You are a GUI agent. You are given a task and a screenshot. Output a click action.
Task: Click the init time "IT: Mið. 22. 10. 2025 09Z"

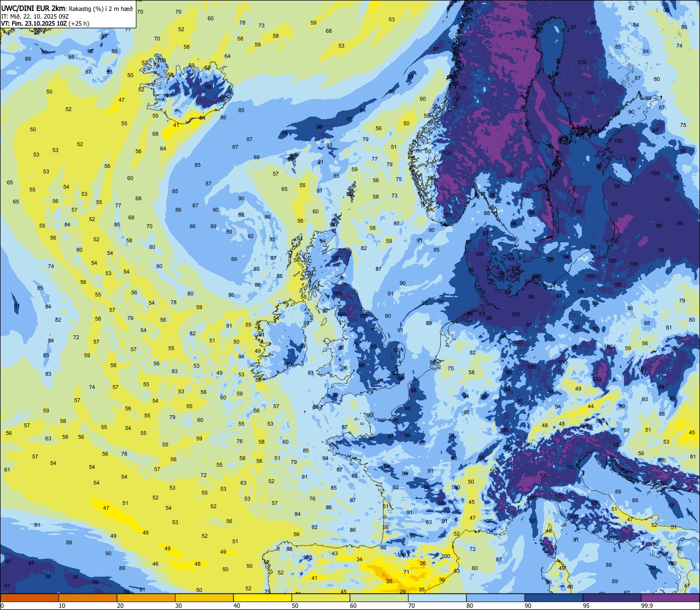(35, 16)
